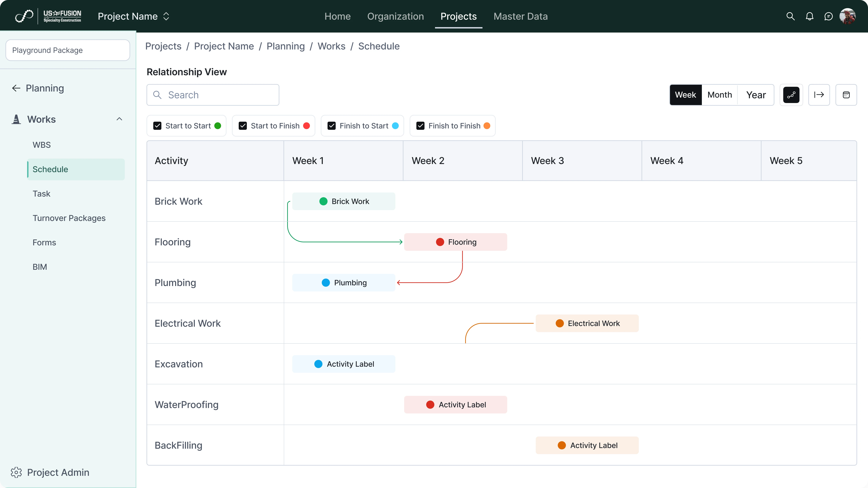The height and width of the screenshot is (488, 868).
Task: Open Planning via the breadcrumb link
Action: pyautogui.click(x=285, y=46)
